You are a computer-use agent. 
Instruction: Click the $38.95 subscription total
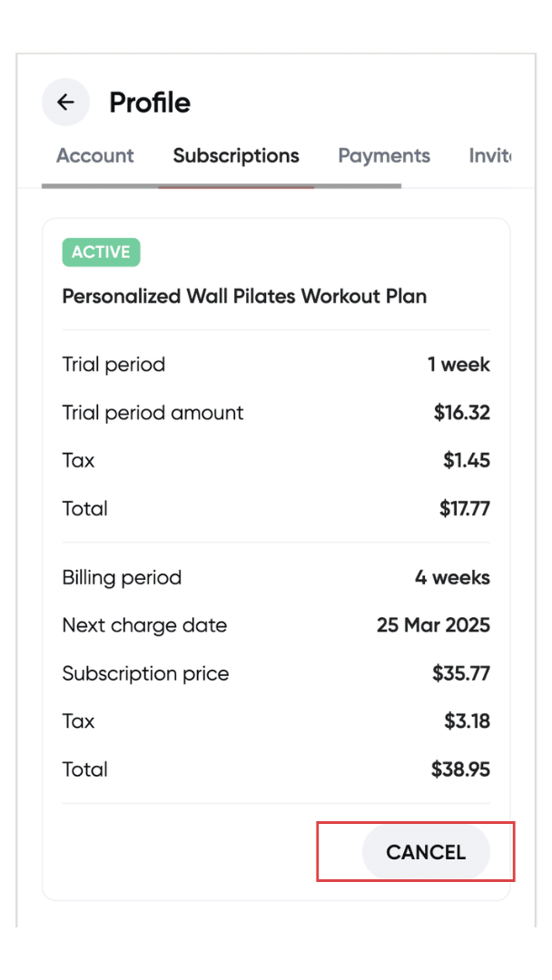(460, 769)
